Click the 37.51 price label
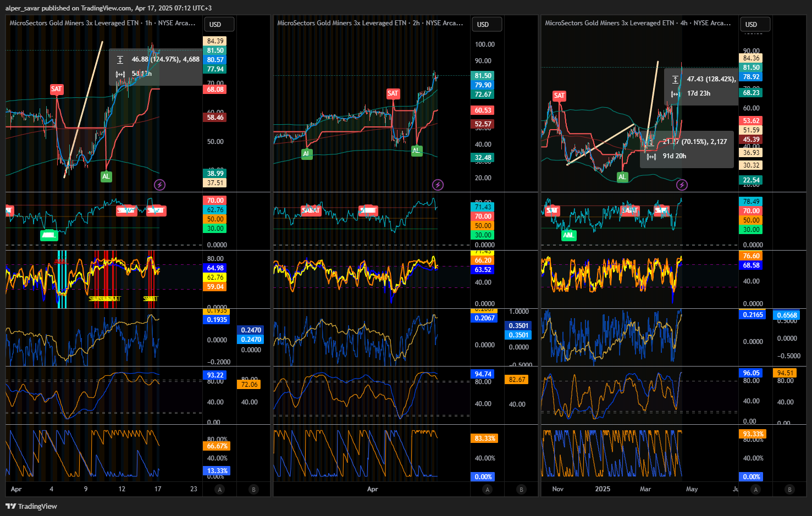This screenshot has height=516, width=812. pyautogui.click(x=215, y=183)
